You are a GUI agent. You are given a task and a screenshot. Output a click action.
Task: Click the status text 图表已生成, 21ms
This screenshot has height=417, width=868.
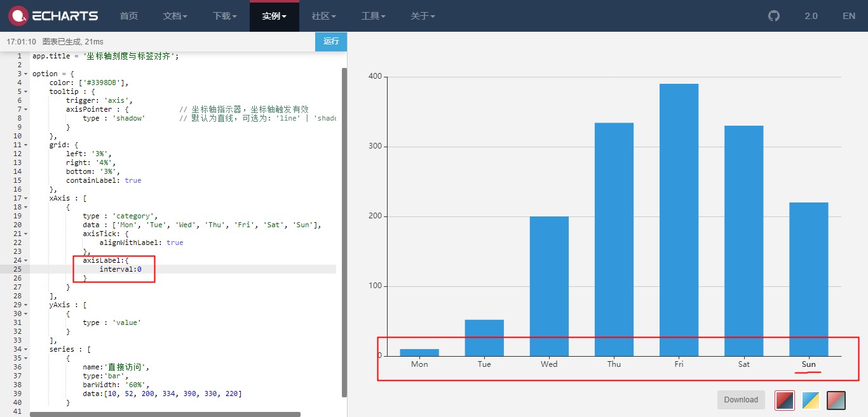72,41
